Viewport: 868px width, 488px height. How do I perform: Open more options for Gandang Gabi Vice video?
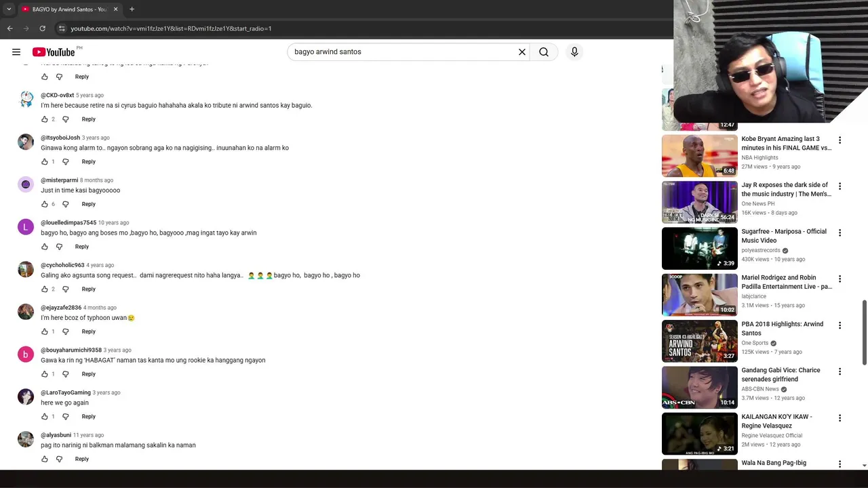840,371
